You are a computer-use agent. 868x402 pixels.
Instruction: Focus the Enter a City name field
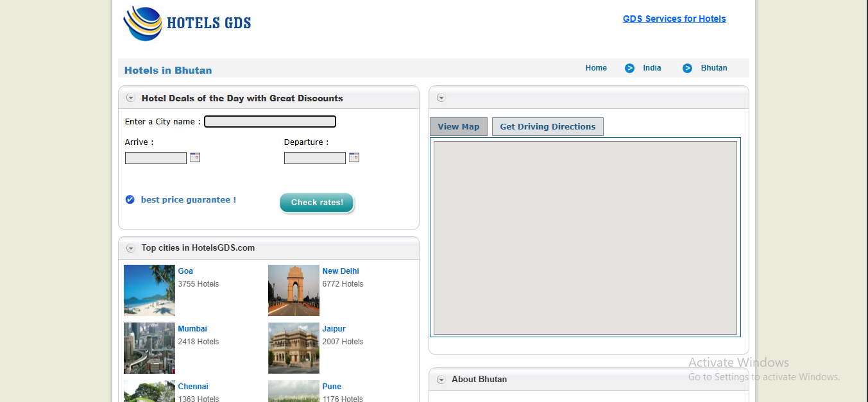coord(269,121)
